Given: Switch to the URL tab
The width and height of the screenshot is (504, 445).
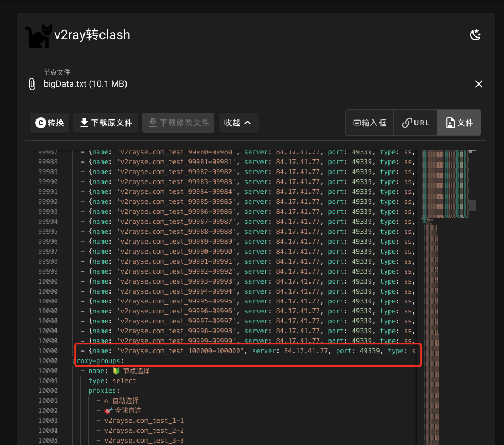Looking at the screenshot, I should coord(416,123).
